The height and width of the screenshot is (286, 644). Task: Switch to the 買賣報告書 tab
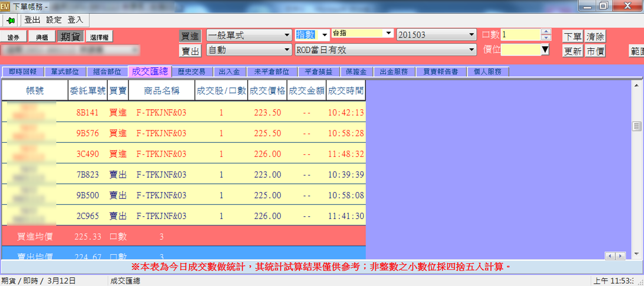(441, 72)
